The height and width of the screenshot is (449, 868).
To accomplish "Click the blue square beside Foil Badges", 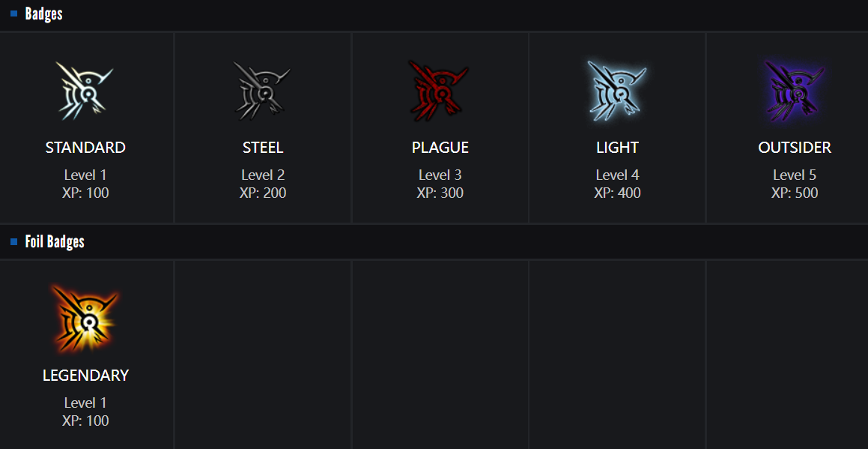I will click(13, 241).
